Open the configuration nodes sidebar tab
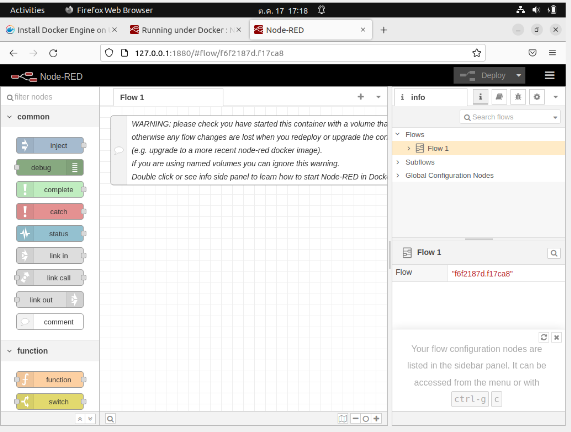571x432 pixels. click(x=537, y=97)
